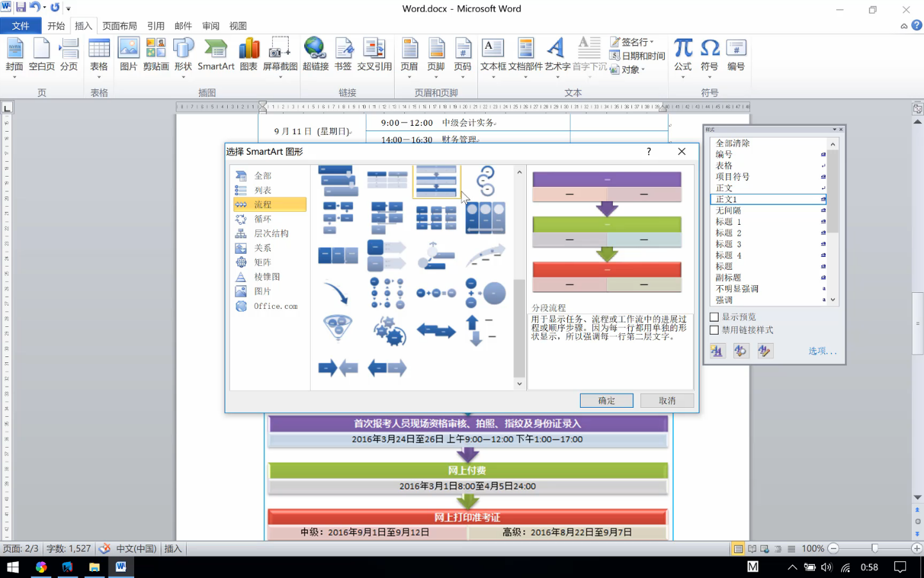Open the 选项... link in styles pane

[822, 351]
